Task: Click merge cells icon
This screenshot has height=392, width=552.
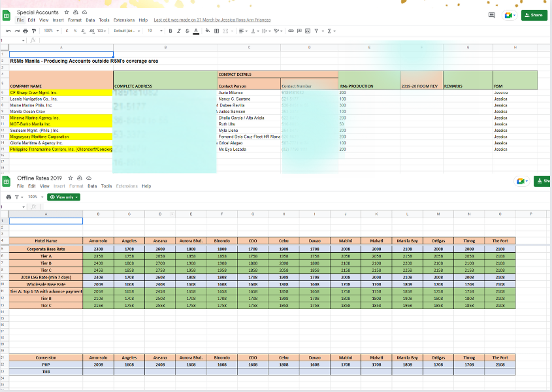Action: 225,31
